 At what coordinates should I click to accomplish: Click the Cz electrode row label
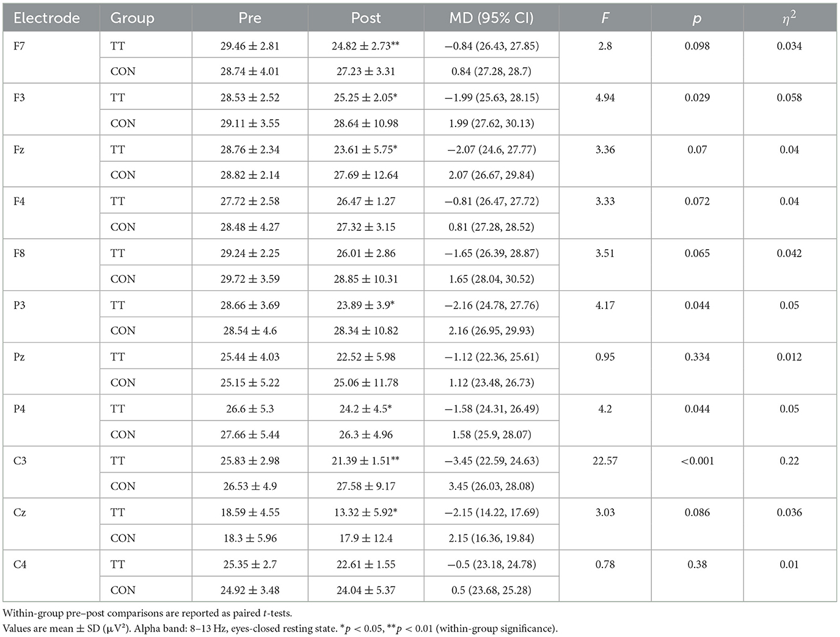pos(20,512)
